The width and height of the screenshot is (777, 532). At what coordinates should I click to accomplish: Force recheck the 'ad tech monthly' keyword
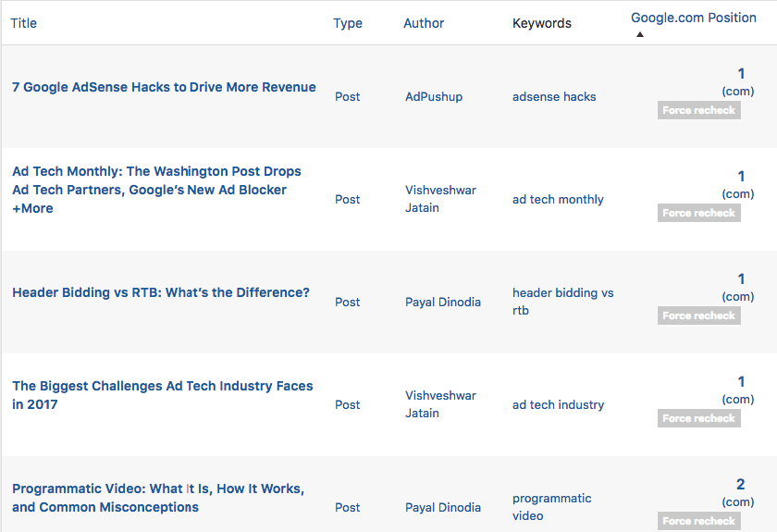point(698,213)
